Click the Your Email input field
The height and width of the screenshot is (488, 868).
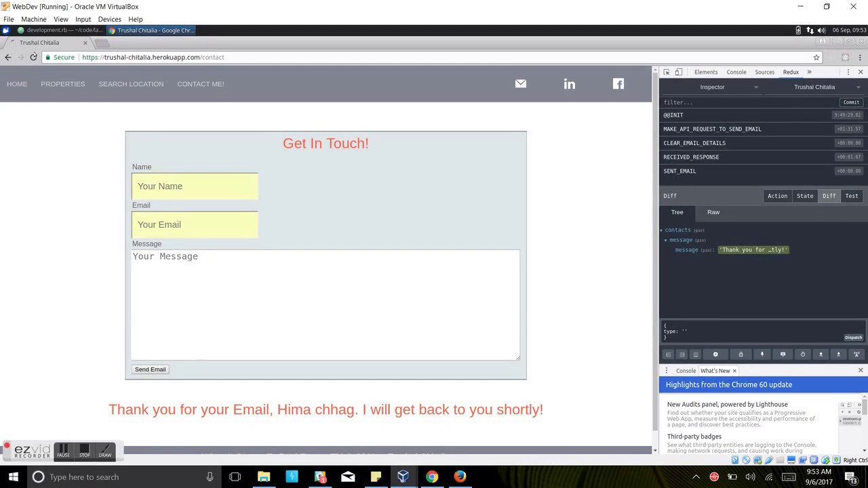[195, 225]
